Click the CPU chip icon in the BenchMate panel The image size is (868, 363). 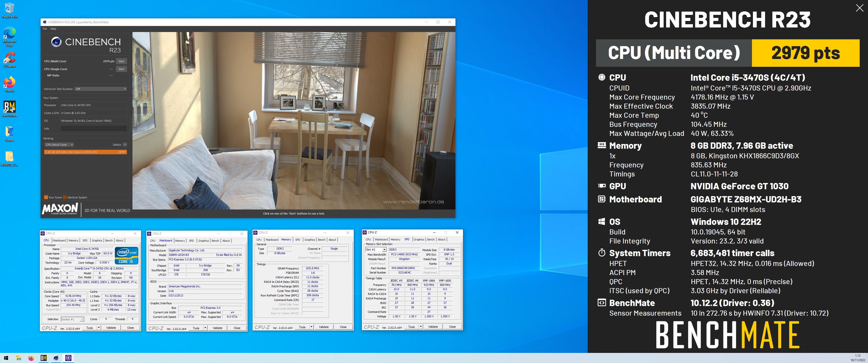tap(602, 77)
